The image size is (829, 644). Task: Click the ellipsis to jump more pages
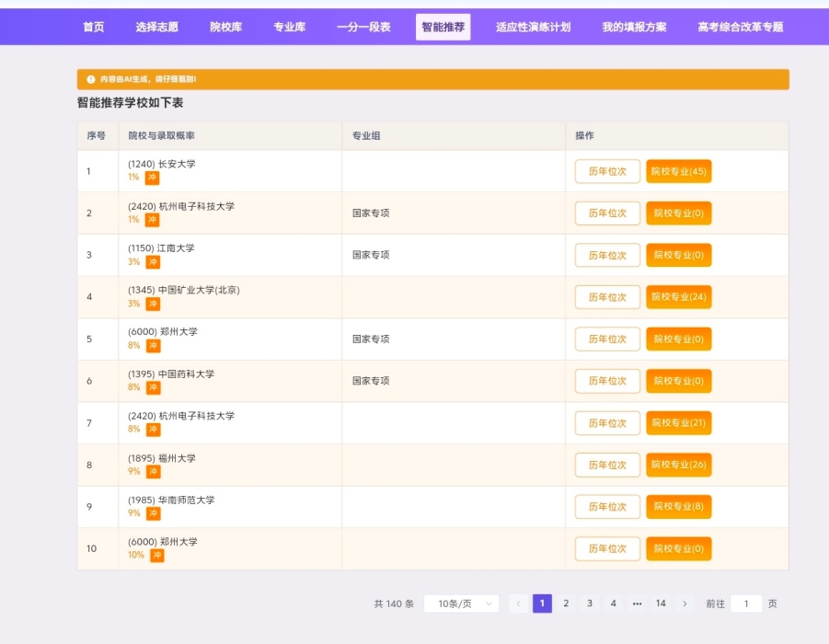click(637, 604)
